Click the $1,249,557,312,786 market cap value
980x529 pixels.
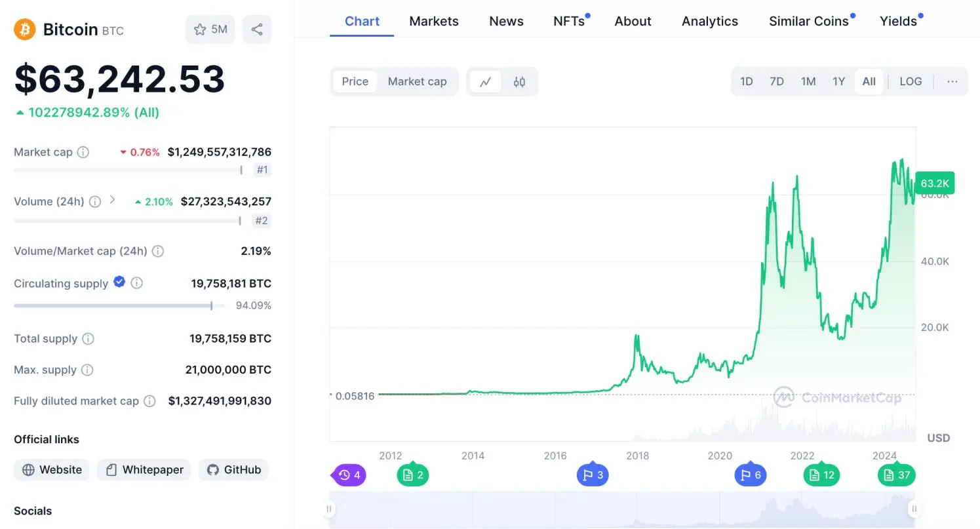[x=220, y=152]
